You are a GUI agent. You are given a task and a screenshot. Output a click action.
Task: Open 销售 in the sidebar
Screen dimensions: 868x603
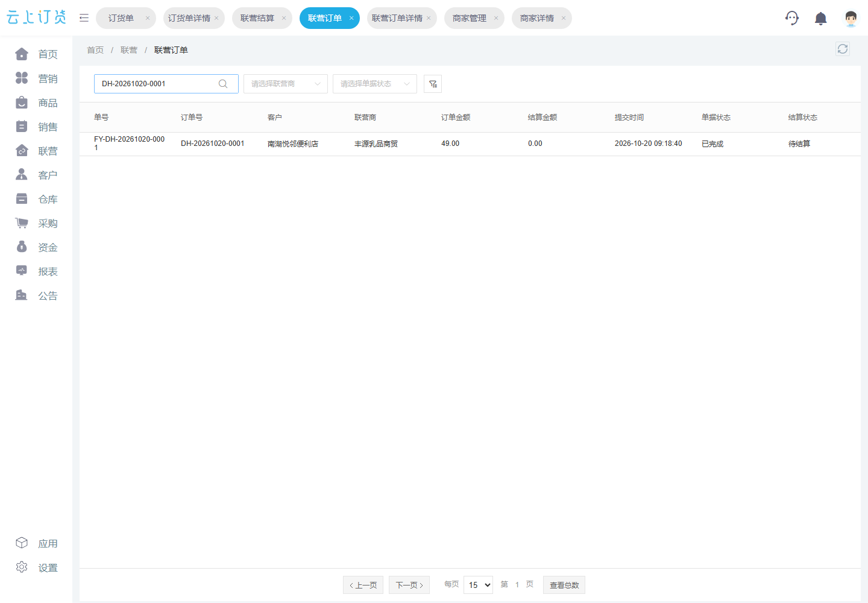(36, 127)
